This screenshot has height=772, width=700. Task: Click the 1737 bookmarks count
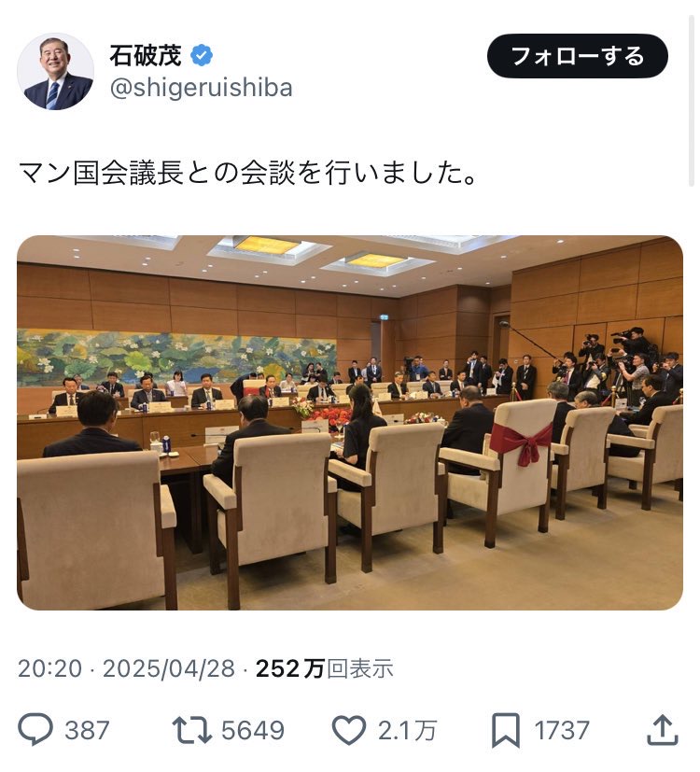[562, 730]
